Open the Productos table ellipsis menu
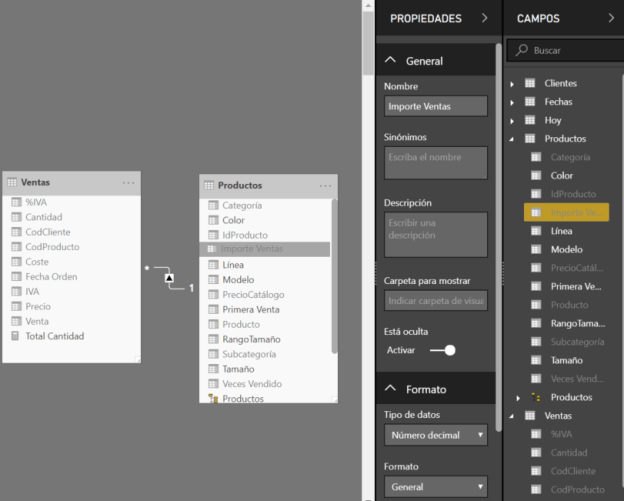 [325, 186]
